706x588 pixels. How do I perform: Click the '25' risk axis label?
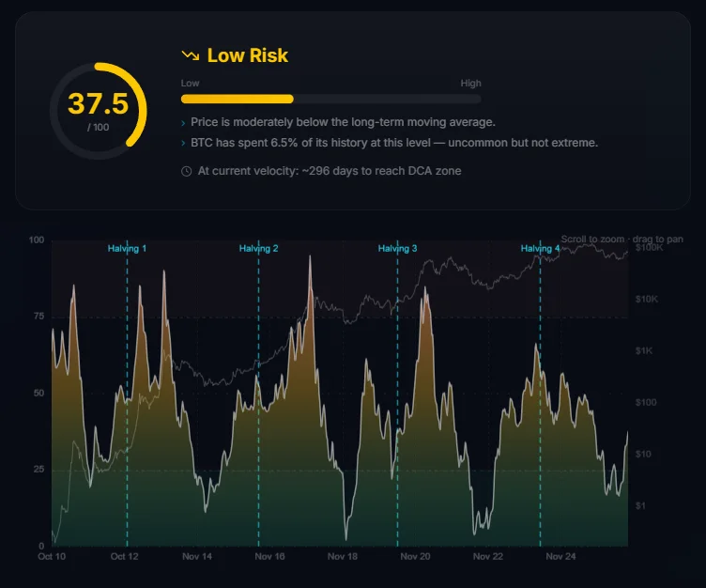pyautogui.click(x=38, y=469)
